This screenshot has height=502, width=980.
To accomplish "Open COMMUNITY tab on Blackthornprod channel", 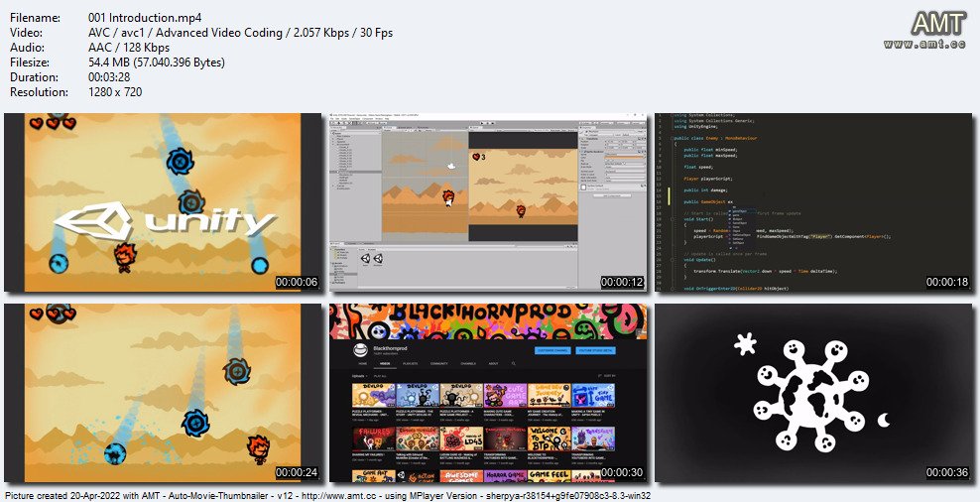I will coord(438,363).
